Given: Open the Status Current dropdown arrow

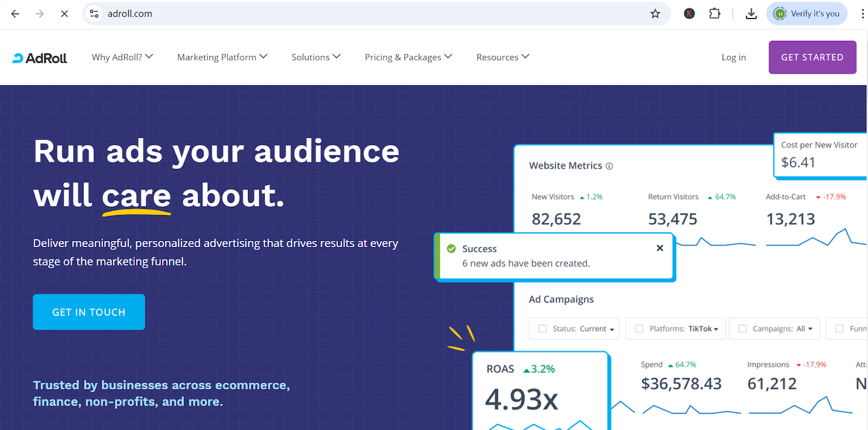Looking at the screenshot, I should tap(612, 330).
